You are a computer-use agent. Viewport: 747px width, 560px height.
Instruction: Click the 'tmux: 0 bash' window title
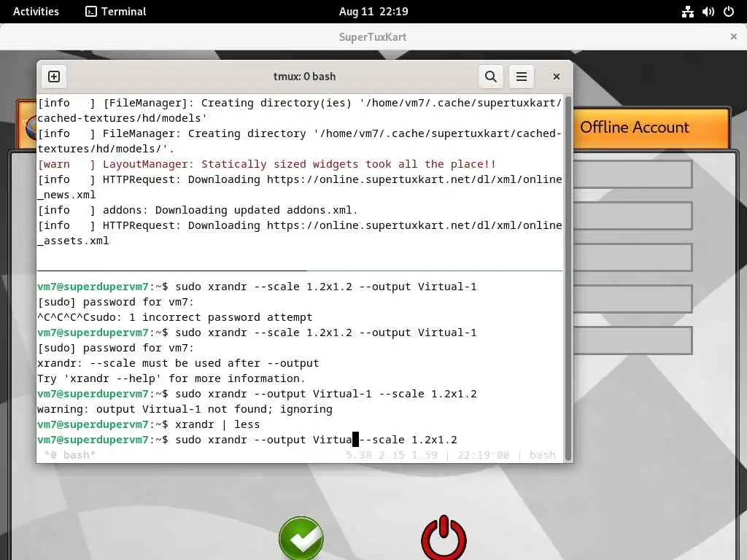pyautogui.click(x=304, y=77)
